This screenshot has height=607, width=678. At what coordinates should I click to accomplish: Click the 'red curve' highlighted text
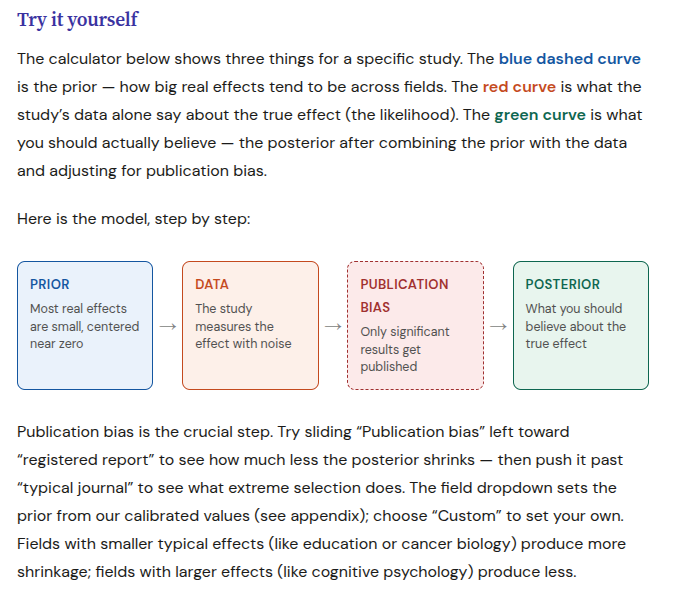click(519, 87)
